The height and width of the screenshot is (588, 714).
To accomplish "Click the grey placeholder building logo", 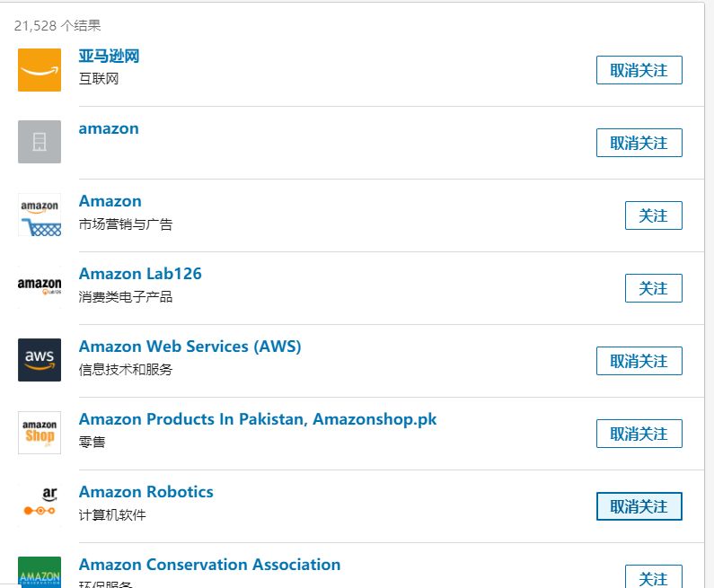I will point(40,142).
